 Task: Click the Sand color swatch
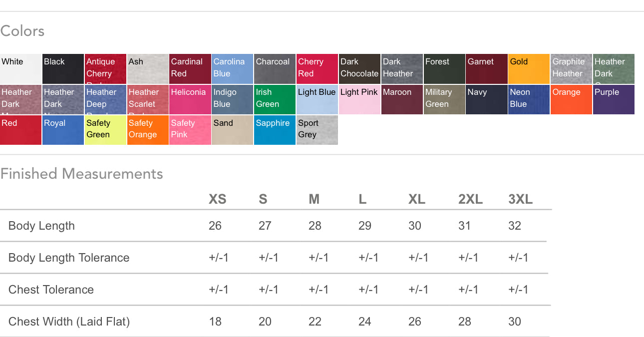point(232,130)
